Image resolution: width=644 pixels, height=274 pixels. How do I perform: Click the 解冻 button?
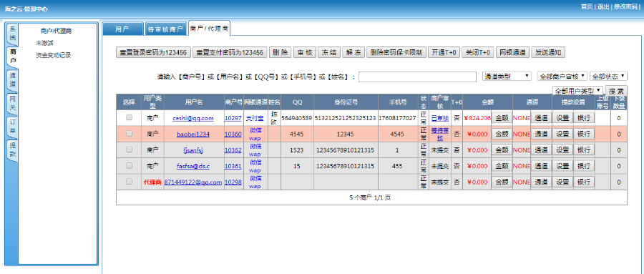coord(353,52)
